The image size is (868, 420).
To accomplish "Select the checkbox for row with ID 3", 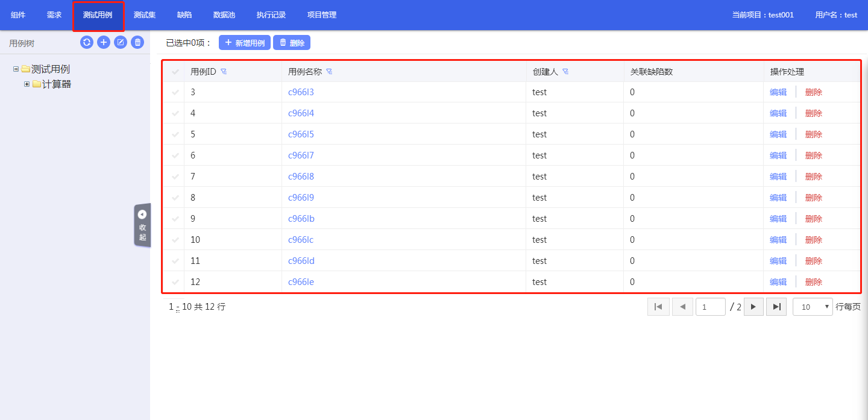I will point(175,92).
